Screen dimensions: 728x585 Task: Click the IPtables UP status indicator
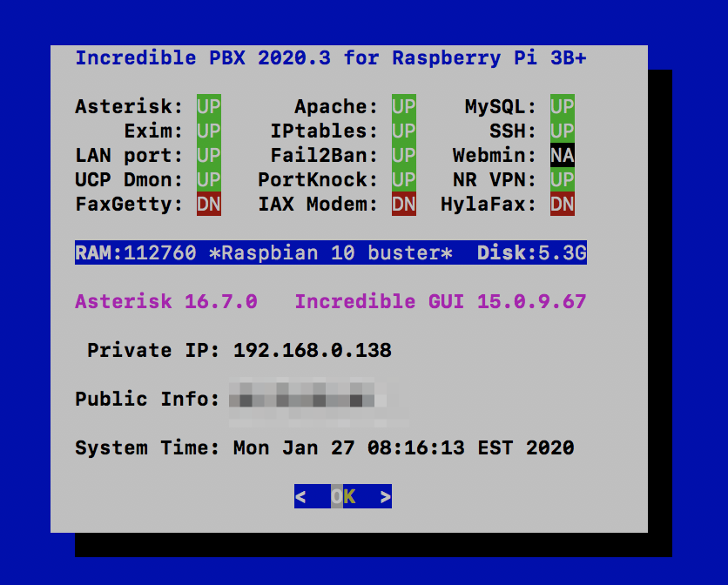click(x=404, y=131)
